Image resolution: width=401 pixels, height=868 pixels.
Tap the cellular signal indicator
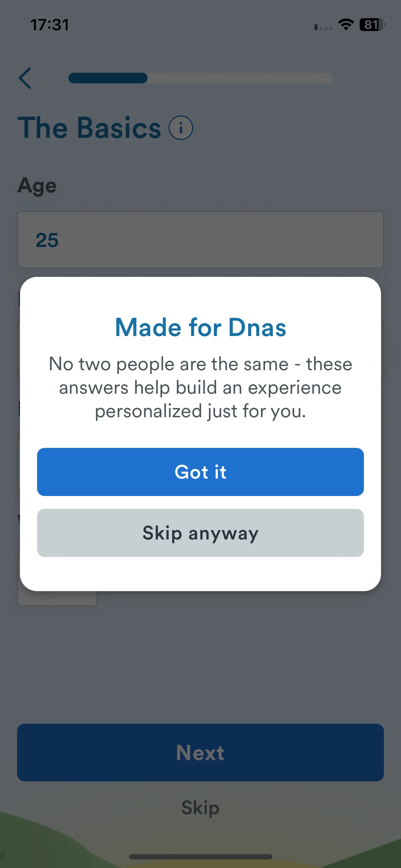pos(323,27)
